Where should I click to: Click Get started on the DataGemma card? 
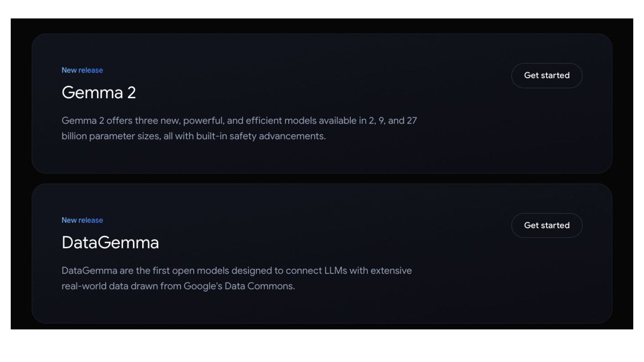(547, 225)
